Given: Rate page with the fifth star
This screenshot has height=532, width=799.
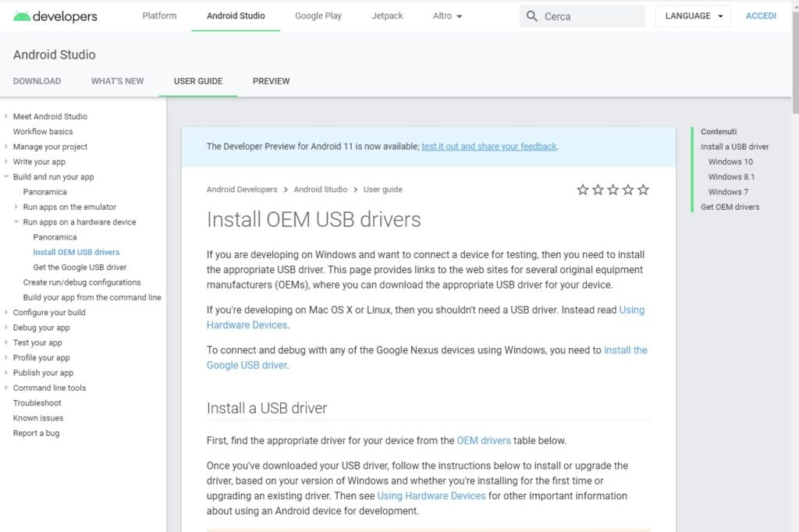Looking at the screenshot, I should 643,190.
